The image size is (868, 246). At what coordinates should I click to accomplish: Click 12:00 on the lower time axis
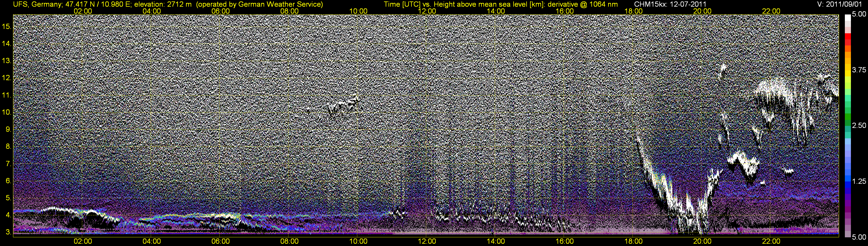pos(427,241)
